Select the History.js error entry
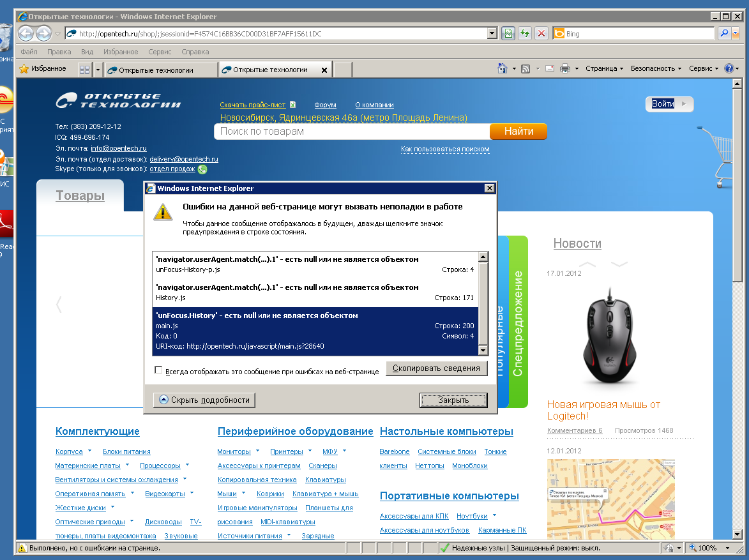Screen dimensions: 749x560 point(315,292)
